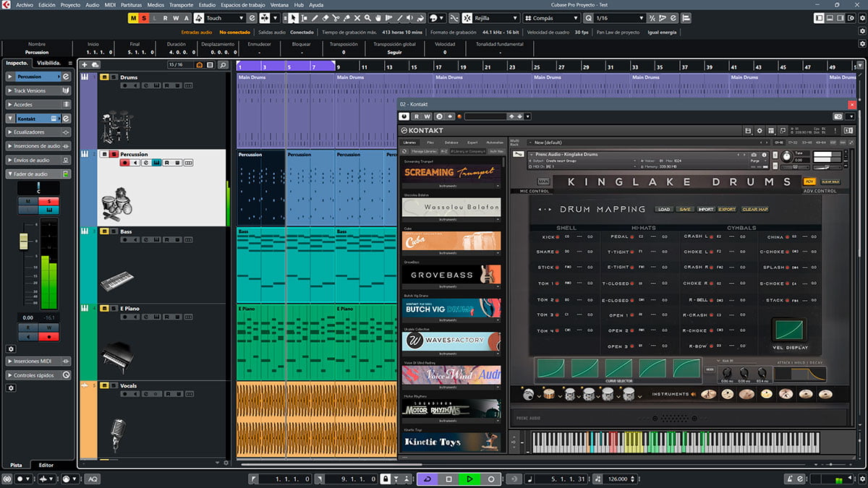Click the VEL DISPLAY curve icon
The height and width of the screenshot is (488, 868).
click(789, 330)
